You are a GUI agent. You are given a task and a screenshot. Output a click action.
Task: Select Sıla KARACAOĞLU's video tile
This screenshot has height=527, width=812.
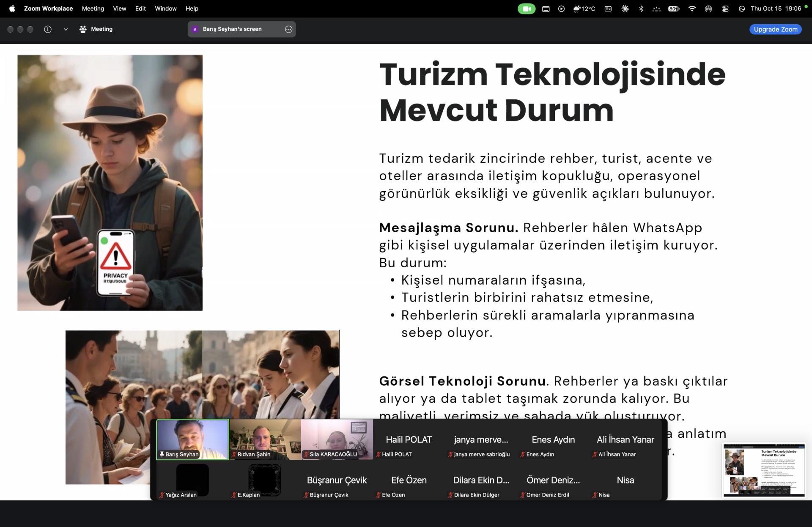pos(337,439)
